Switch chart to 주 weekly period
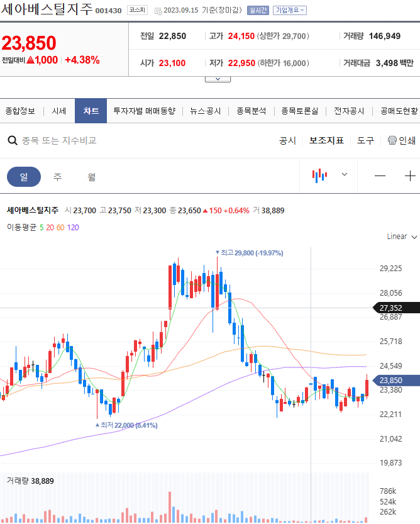Viewport: 420px width, 524px height. (x=57, y=176)
